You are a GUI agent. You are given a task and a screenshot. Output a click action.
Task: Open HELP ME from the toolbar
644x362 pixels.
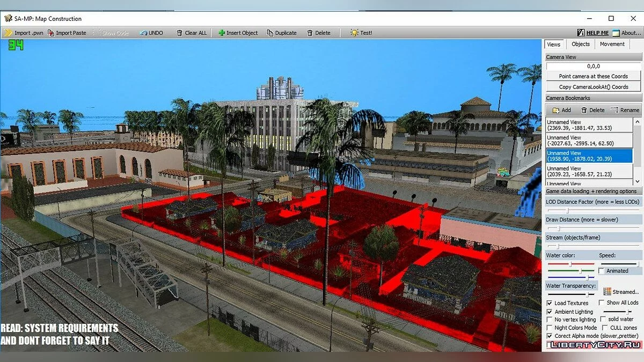tap(592, 33)
